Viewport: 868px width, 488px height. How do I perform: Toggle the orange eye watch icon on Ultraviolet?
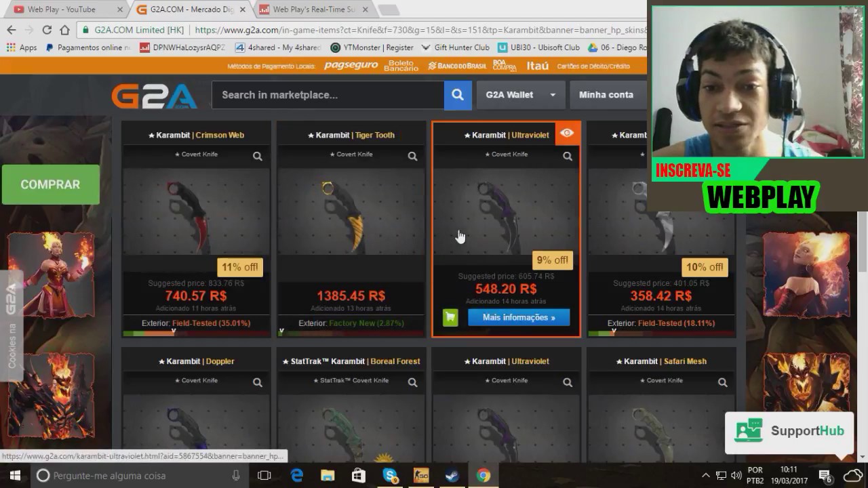[567, 134]
